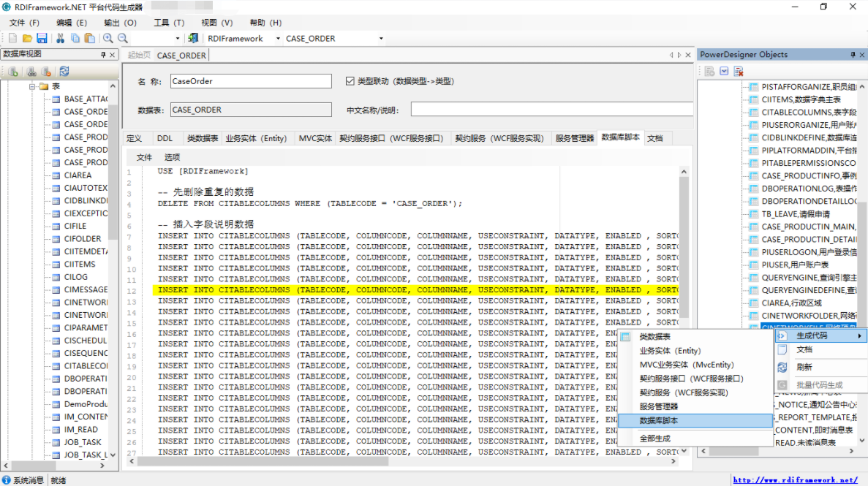Click the scissors cut icon

[60, 39]
